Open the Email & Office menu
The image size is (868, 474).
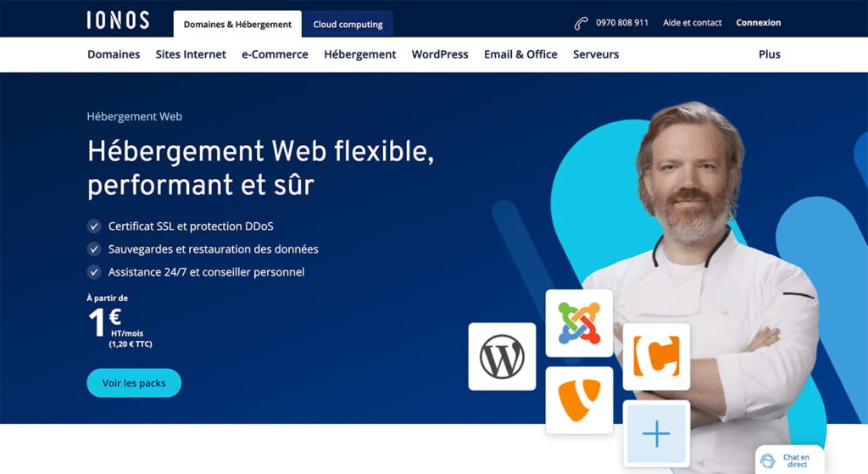pyautogui.click(x=520, y=54)
